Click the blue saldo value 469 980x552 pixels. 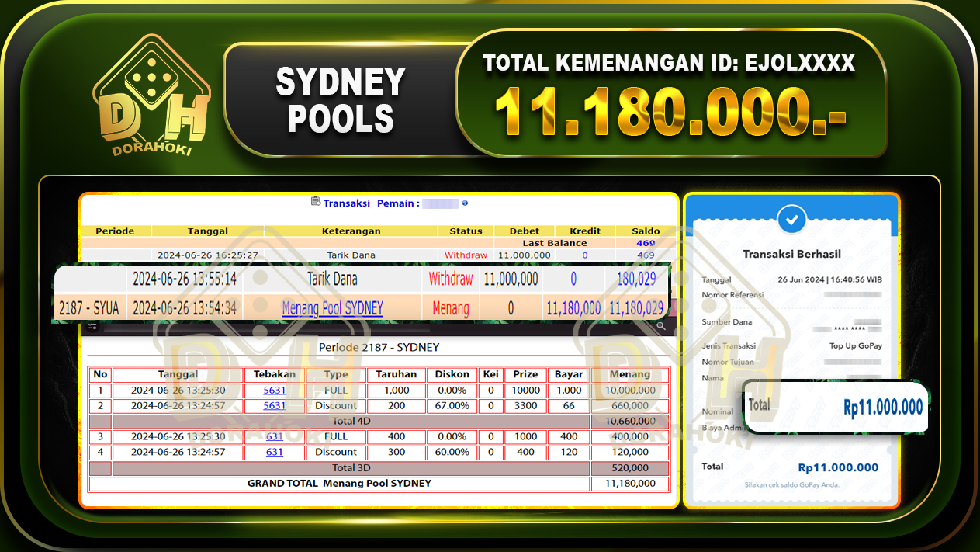[x=645, y=242]
